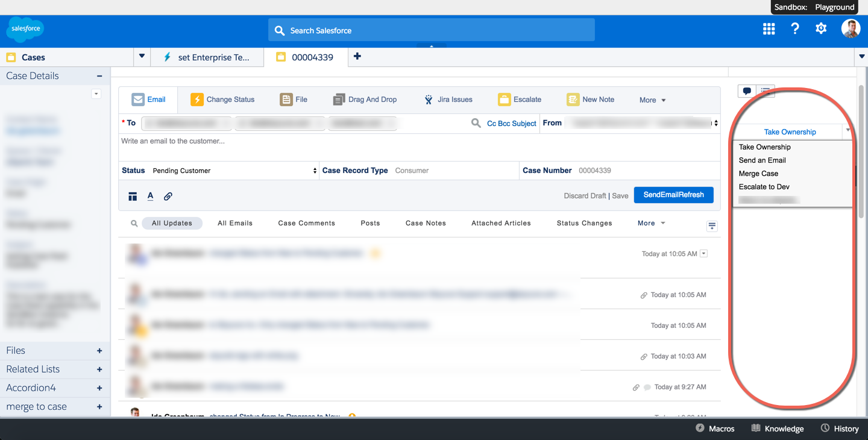Open the small dropdown under Case Details
The image size is (868, 440).
pos(96,94)
